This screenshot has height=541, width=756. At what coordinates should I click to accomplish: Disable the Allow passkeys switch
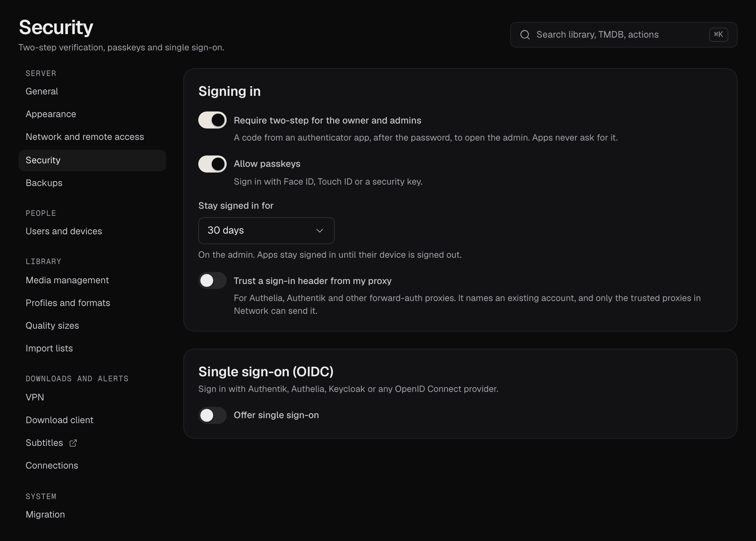(212, 164)
